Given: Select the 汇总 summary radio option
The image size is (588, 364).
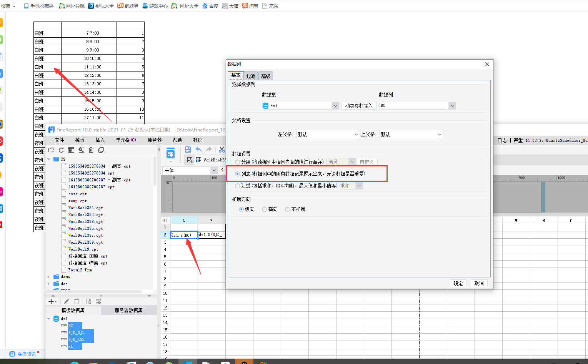Looking at the screenshot, I should click(238, 186).
